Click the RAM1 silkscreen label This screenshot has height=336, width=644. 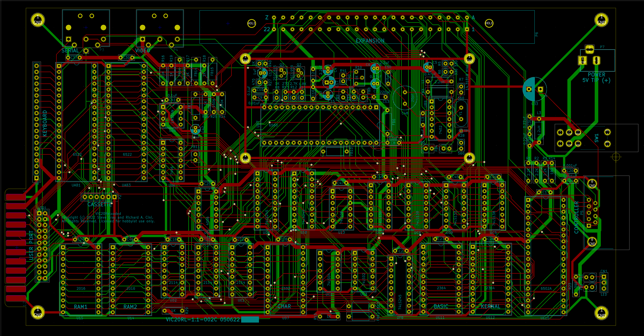click(80, 307)
